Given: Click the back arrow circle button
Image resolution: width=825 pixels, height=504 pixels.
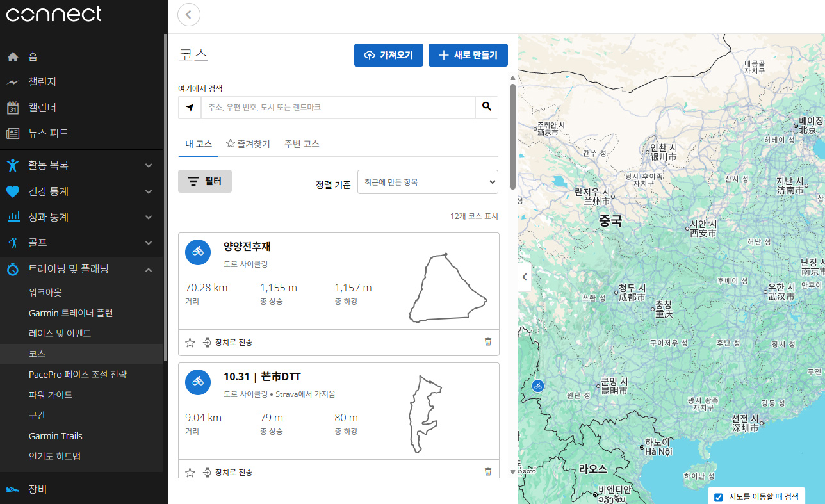Looking at the screenshot, I should tap(189, 15).
